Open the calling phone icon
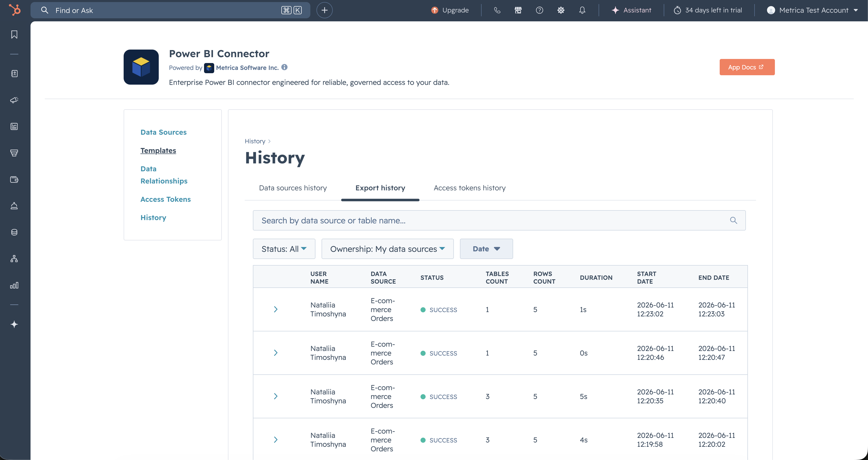 [x=497, y=10]
